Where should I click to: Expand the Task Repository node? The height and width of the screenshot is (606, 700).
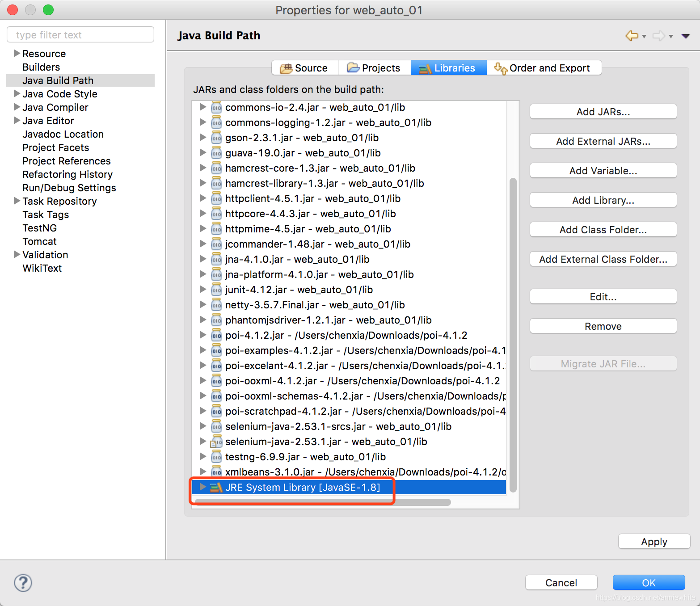click(x=17, y=201)
